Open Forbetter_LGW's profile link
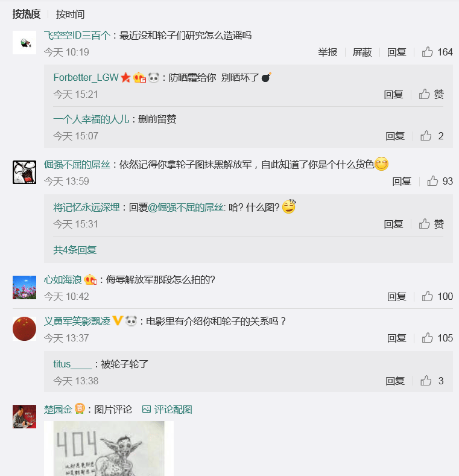Image resolution: width=459 pixels, height=476 pixels. tap(86, 77)
